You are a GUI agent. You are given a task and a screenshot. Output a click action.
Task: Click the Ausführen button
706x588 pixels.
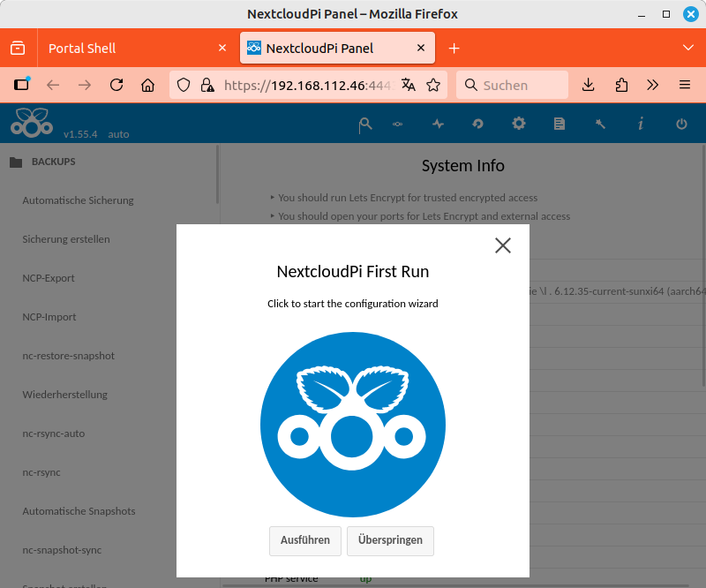(305, 540)
